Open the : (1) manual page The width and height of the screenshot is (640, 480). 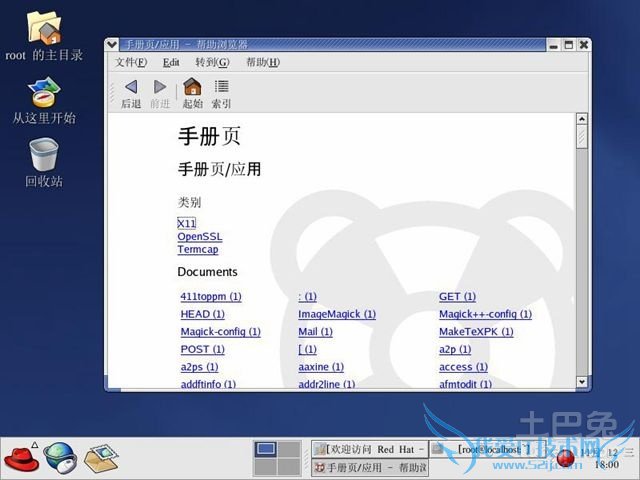coord(307,296)
